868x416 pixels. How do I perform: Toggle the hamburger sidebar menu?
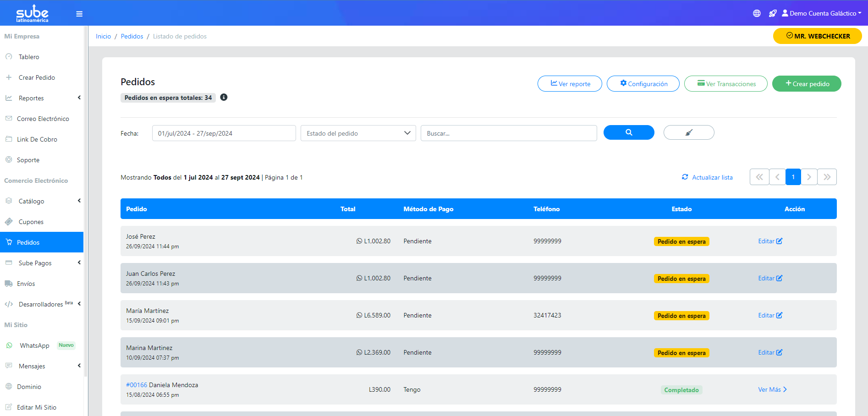click(x=79, y=14)
